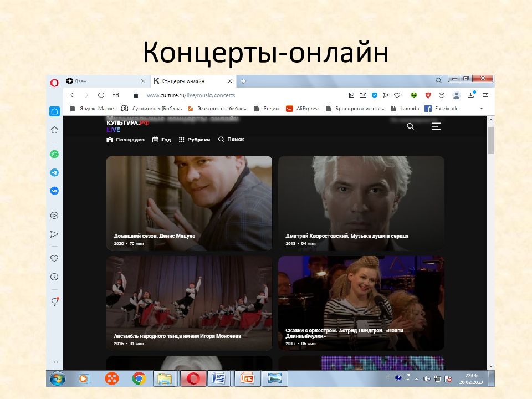This screenshot has height=399, width=532.
Task: Open the History clock icon in sidebar
Action: tap(54, 277)
